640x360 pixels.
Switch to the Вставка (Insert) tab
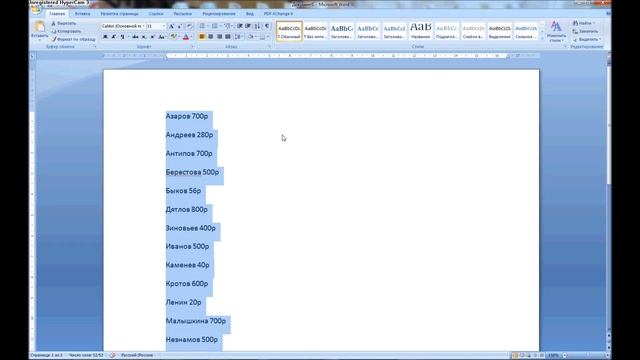(82, 13)
